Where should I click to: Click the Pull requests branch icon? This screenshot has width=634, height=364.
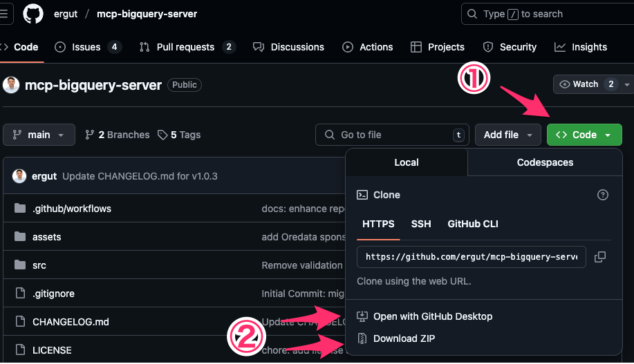pyautogui.click(x=144, y=47)
